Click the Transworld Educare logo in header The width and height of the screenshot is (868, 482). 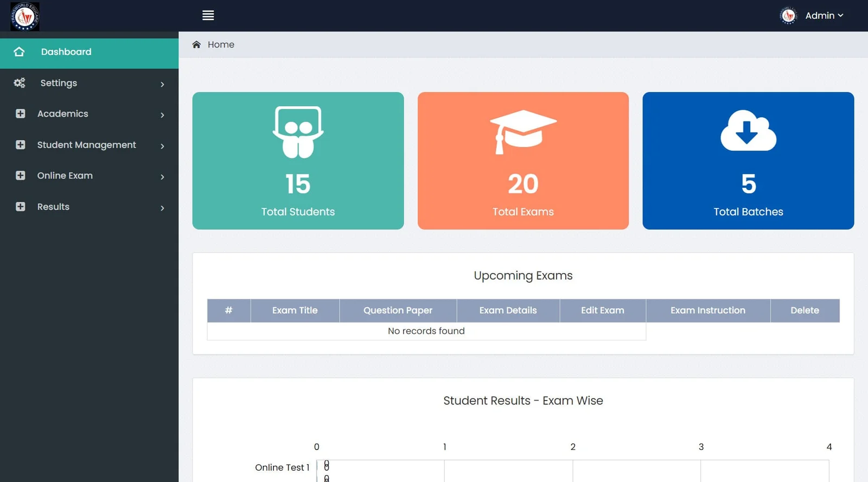pyautogui.click(x=24, y=16)
